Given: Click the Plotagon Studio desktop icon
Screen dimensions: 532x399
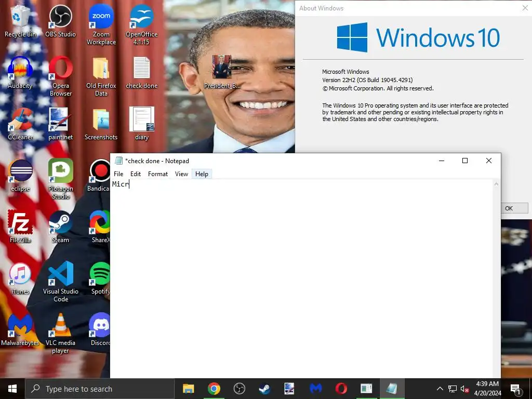Looking at the screenshot, I should coord(60,179).
